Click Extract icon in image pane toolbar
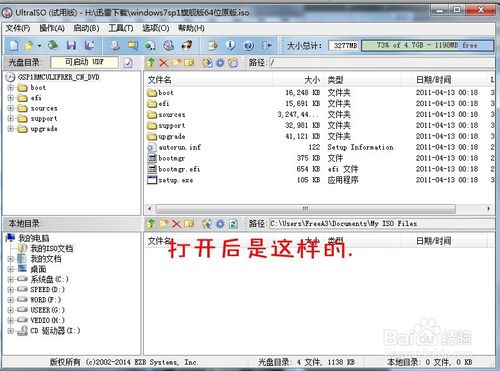This screenshot has width=500, height=371. pos(207,63)
